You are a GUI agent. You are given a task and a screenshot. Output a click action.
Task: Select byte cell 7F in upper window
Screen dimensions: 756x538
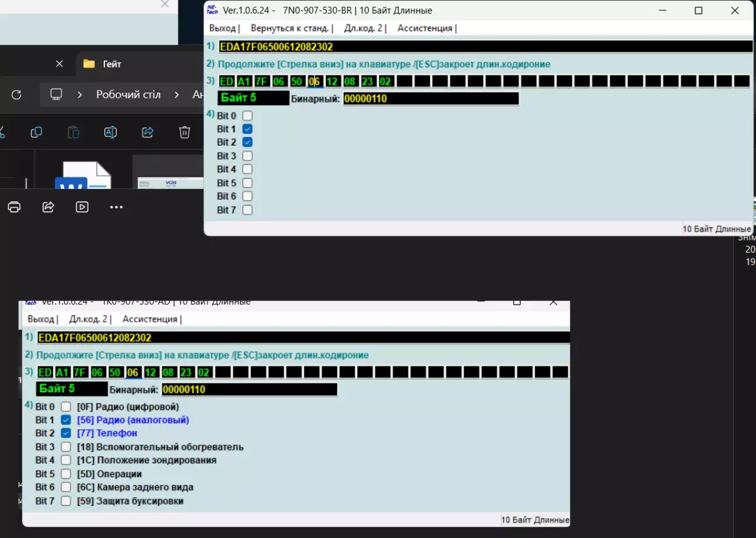tap(261, 81)
